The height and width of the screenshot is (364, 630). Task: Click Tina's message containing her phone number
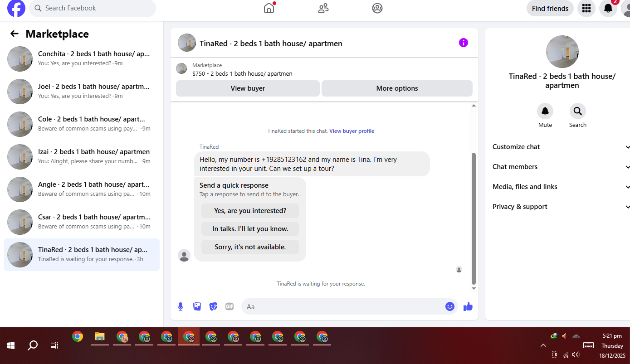(312, 164)
